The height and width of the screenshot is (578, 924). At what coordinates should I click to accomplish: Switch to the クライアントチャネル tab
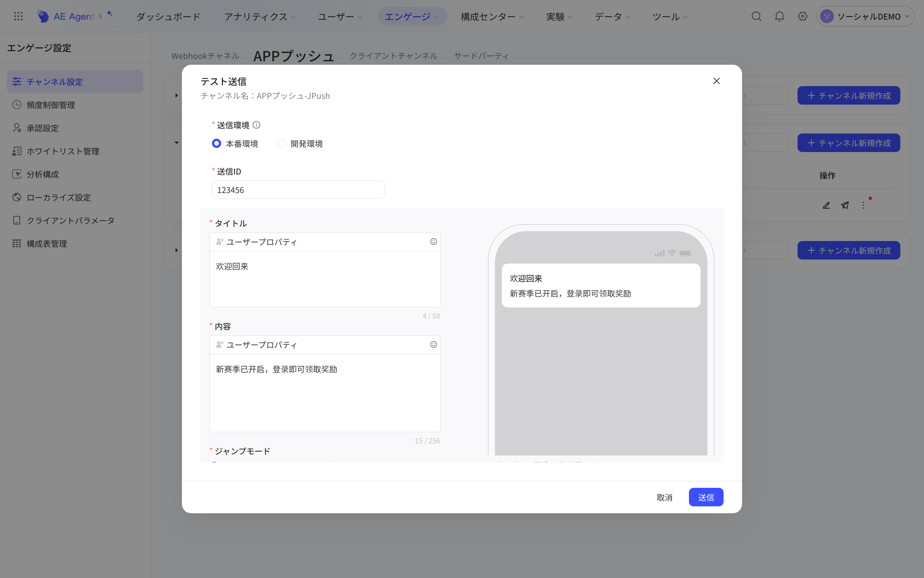pyautogui.click(x=393, y=56)
